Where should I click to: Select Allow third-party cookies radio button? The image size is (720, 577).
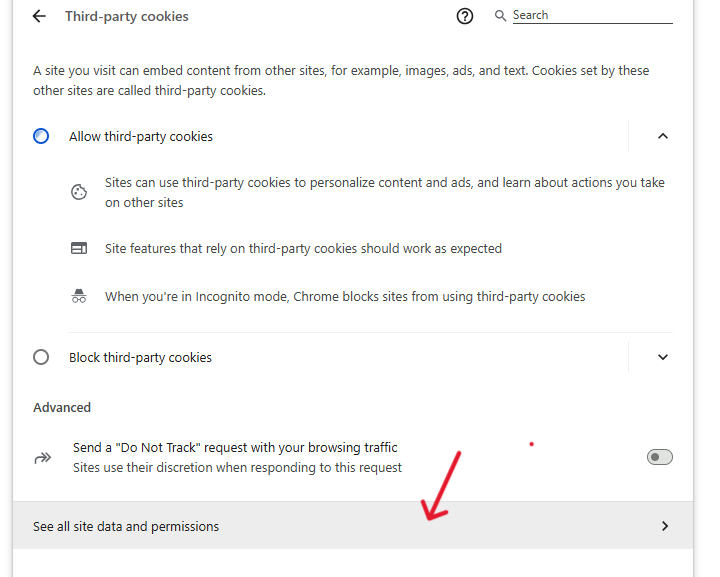[x=41, y=136]
